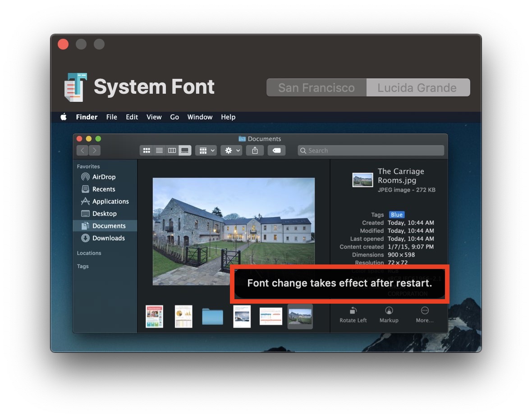The height and width of the screenshot is (419, 532).
Task: Select the spreadsheet table thumbnail
Action: click(271, 316)
